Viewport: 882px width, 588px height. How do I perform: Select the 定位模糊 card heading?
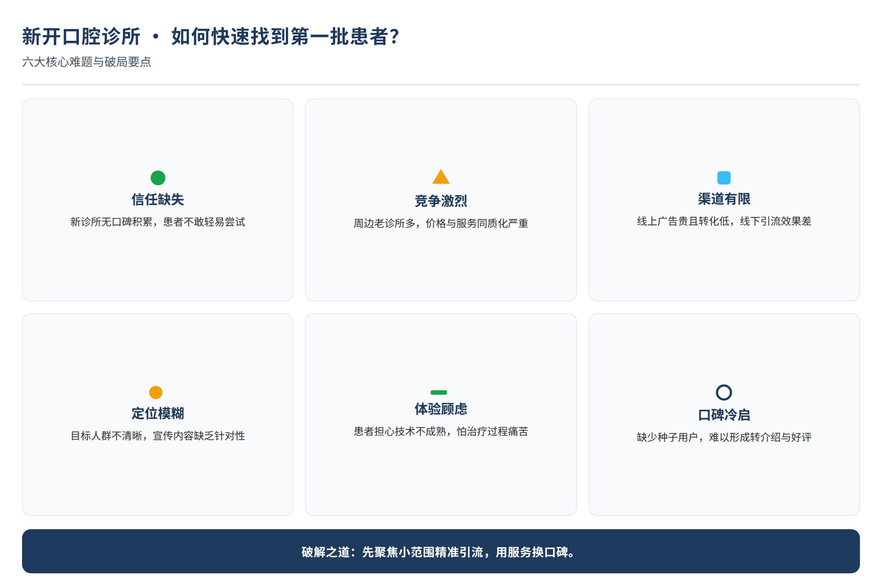click(158, 413)
